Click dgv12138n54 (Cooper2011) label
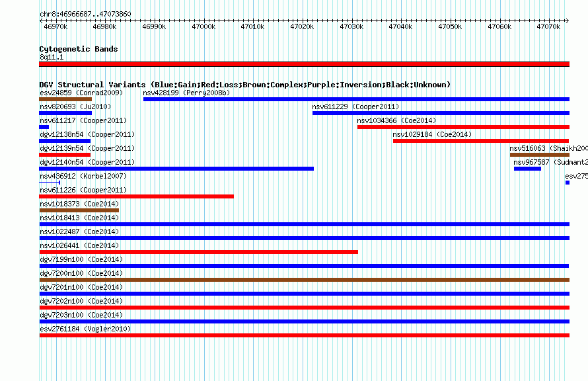 [87, 134]
